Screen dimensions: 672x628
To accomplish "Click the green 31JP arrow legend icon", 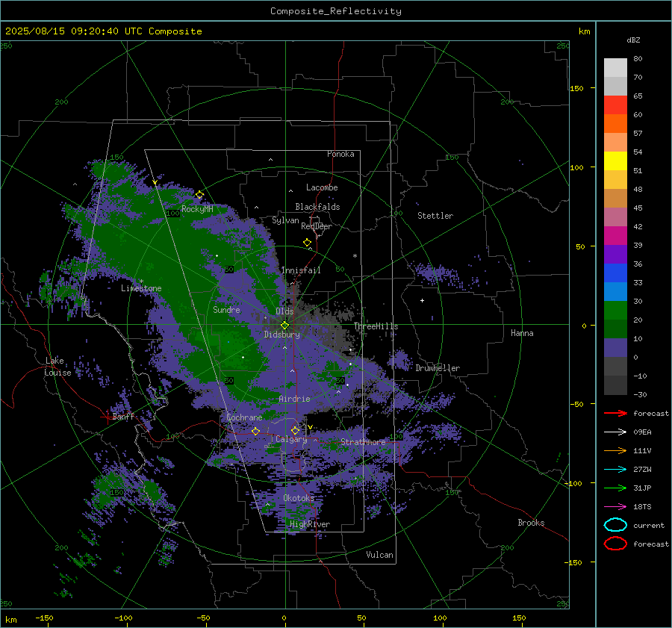I will [615, 488].
